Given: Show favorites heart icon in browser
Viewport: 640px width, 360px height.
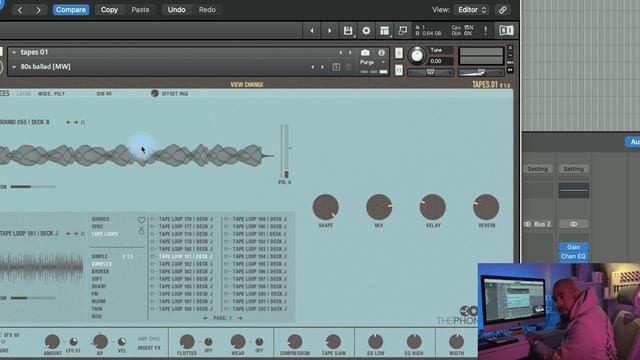Looking at the screenshot, I should click(x=141, y=220).
